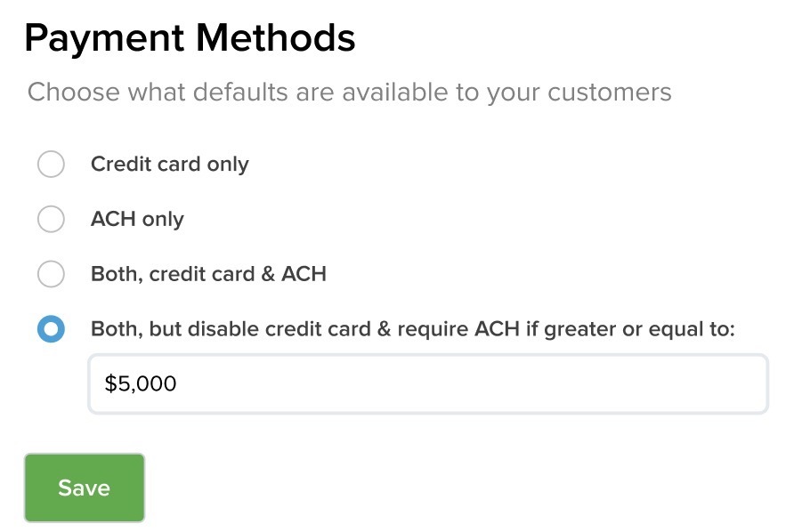The height and width of the screenshot is (532, 794).
Task: Place cursor on the $5,000 text value
Action: (x=141, y=383)
